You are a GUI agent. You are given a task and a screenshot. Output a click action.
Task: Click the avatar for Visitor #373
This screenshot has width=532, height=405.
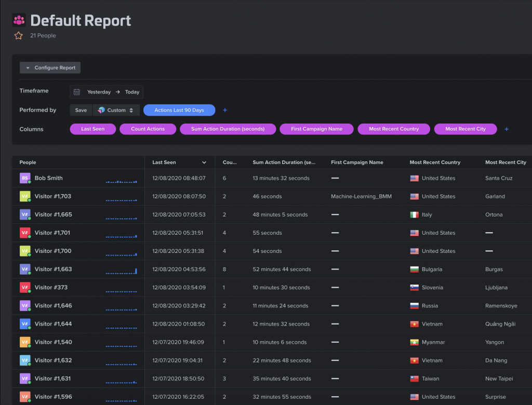coord(25,288)
